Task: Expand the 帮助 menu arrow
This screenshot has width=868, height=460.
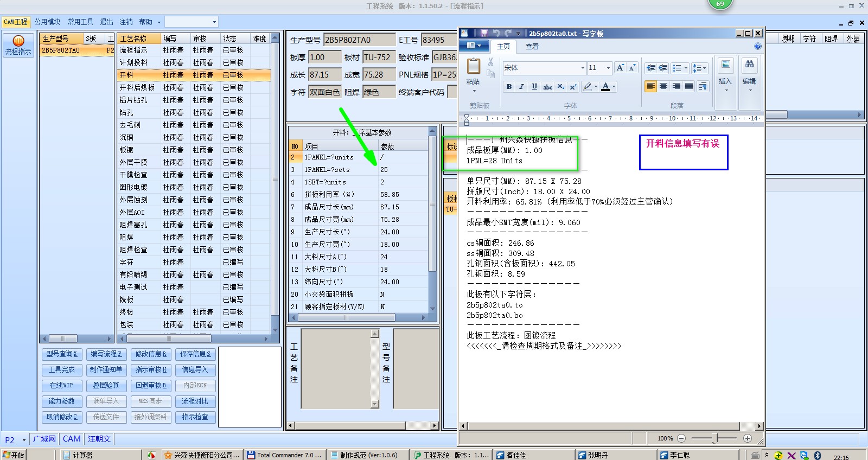Action: 159,22
